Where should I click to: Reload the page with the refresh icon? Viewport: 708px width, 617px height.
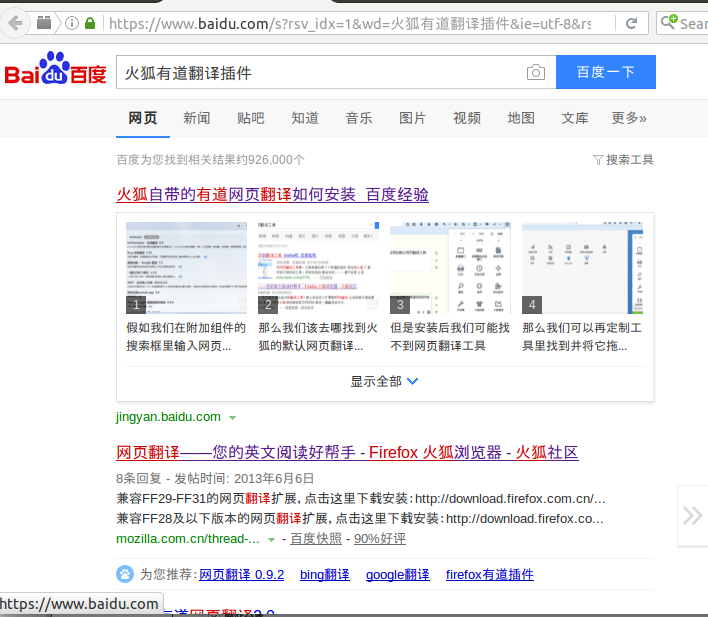click(x=631, y=23)
